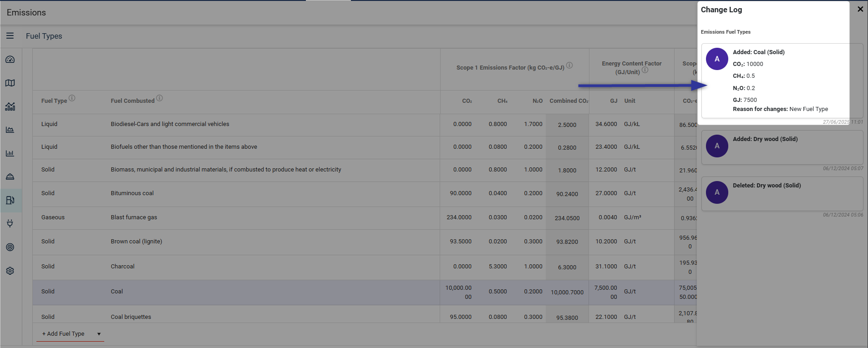Click the GJ column header
This screenshot has height=348, width=868.
pos(614,101)
